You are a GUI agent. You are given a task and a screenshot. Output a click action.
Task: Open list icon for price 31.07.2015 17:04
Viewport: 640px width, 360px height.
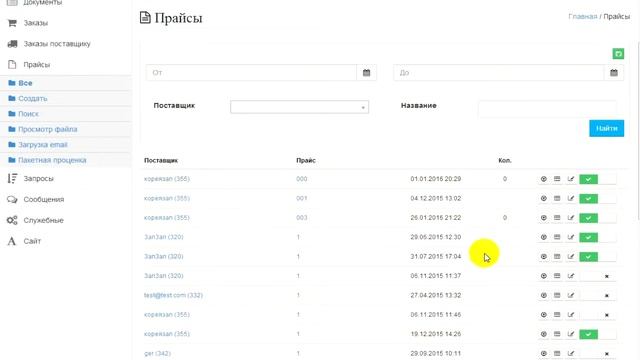pyautogui.click(x=557, y=256)
